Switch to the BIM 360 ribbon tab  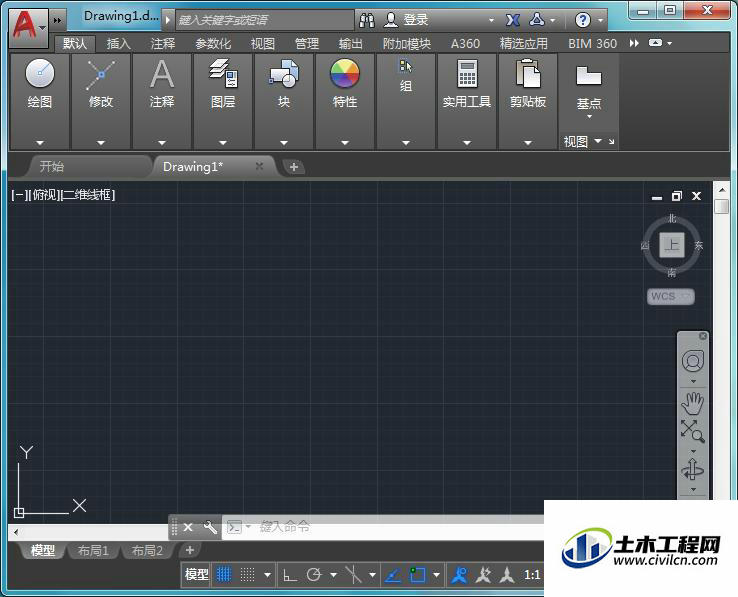[x=592, y=44]
